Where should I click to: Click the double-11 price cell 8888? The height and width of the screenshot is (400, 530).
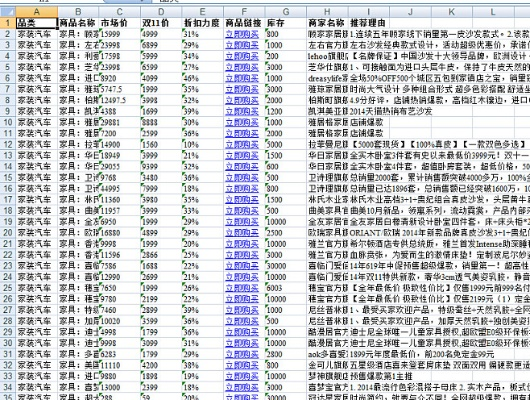pos(161,122)
